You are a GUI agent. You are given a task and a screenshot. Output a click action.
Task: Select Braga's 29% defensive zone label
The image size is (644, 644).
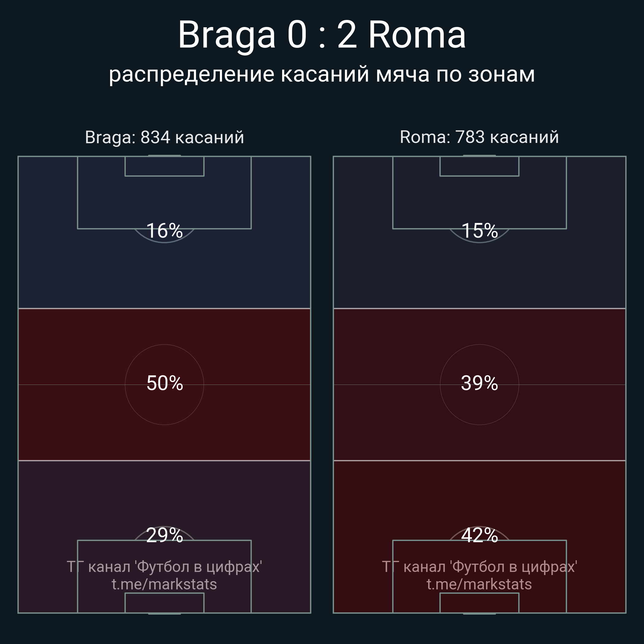tap(164, 536)
